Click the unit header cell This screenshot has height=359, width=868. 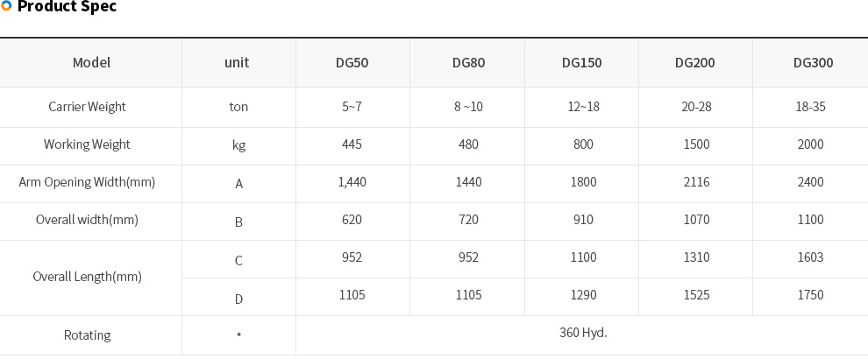click(237, 62)
